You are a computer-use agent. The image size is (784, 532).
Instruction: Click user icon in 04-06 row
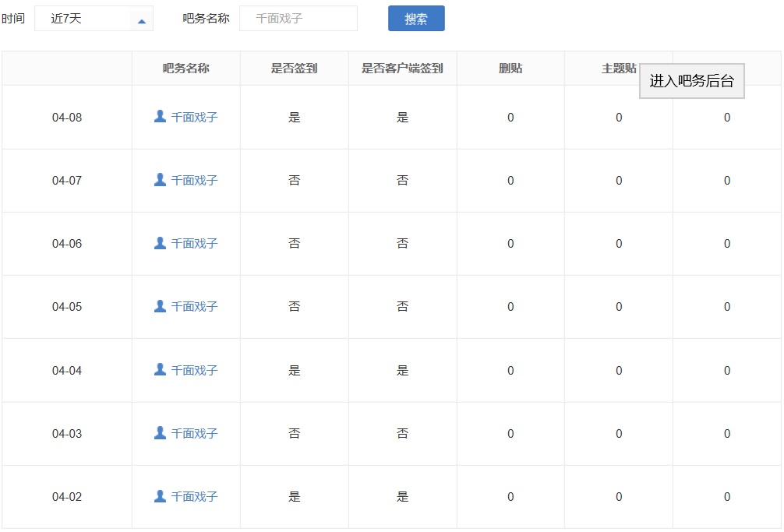(x=160, y=243)
